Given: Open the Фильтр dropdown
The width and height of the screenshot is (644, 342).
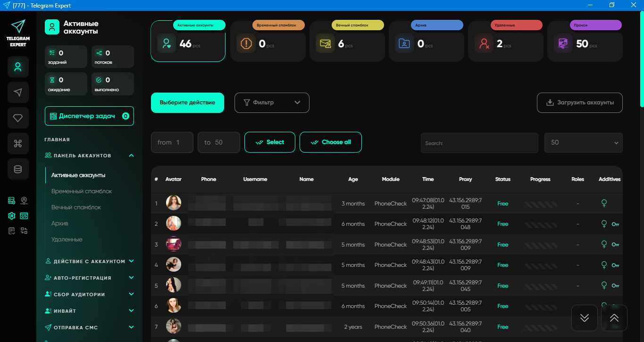Looking at the screenshot, I should (272, 103).
